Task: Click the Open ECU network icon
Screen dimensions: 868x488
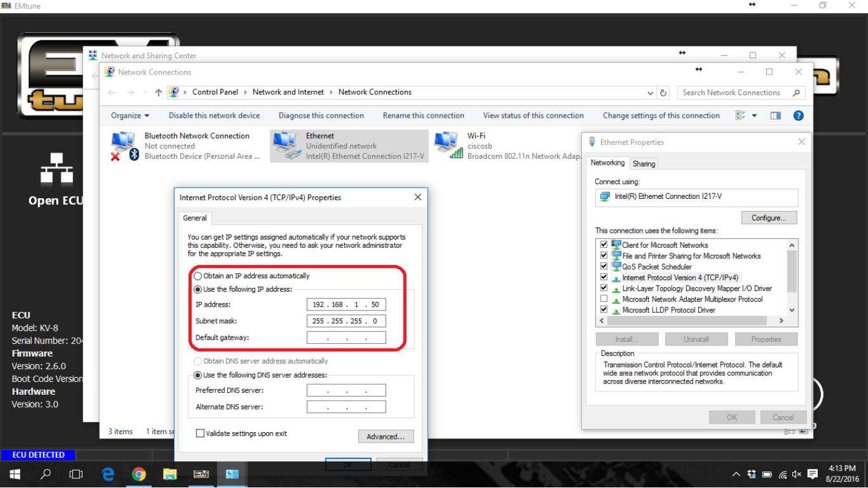Action: (56, 169)
